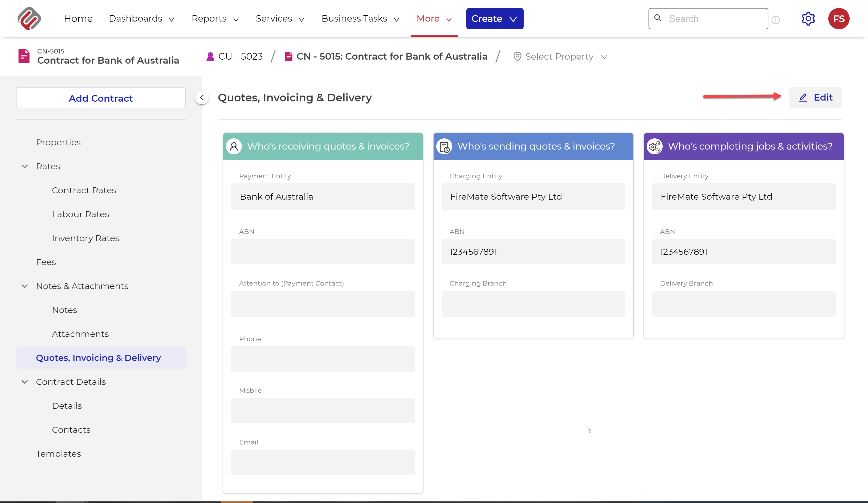The height and width of the screenshot is (503, 868).
Task: Go to the Home menu item
Action: pos(78,19)
